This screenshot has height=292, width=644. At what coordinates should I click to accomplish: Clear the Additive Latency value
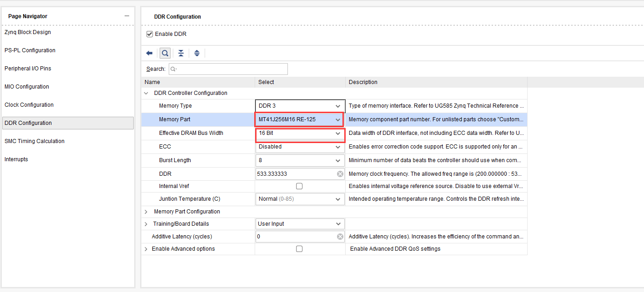pyautogui.click(x=340, y=237)
